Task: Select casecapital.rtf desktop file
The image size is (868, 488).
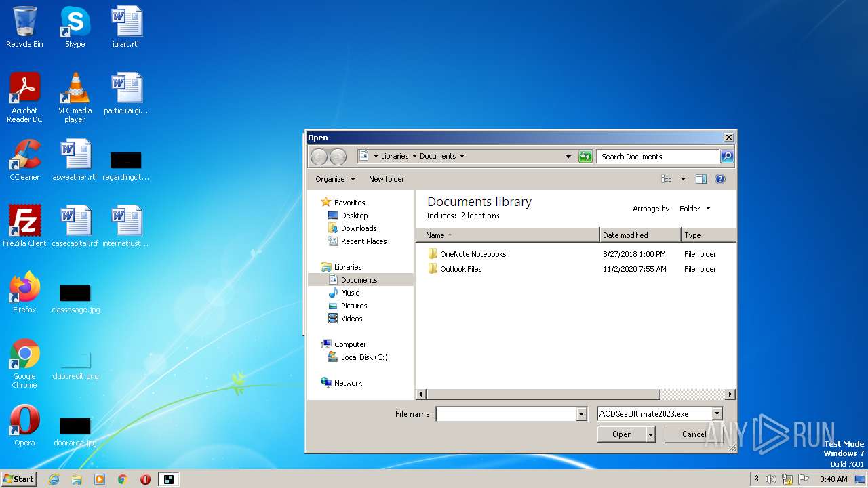Action: [x=75, y=226]
